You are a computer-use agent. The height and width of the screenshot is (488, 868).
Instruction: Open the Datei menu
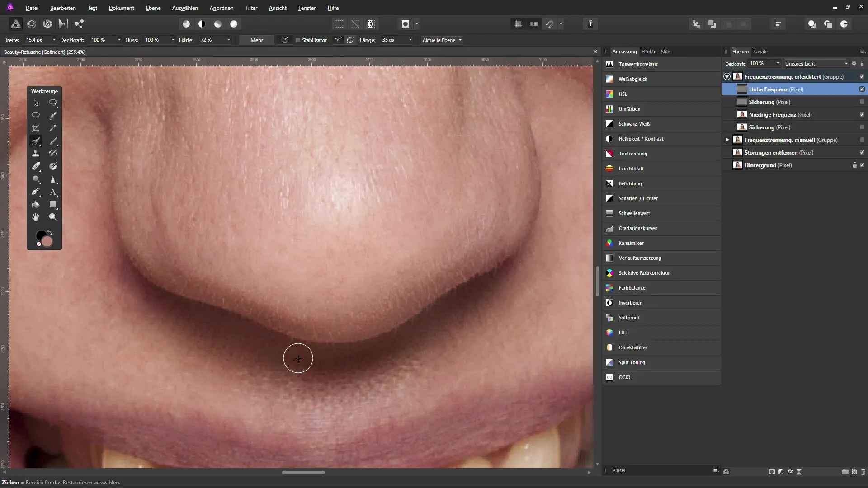(32, 8)
